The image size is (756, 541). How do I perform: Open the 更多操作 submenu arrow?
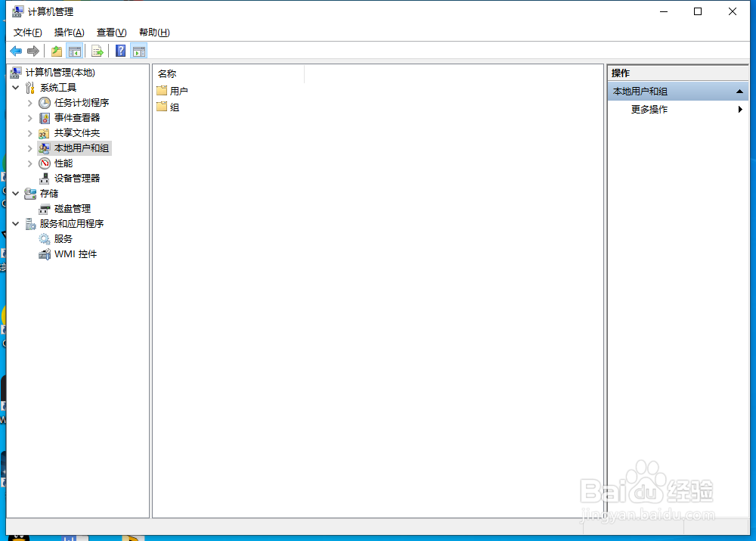740,109
